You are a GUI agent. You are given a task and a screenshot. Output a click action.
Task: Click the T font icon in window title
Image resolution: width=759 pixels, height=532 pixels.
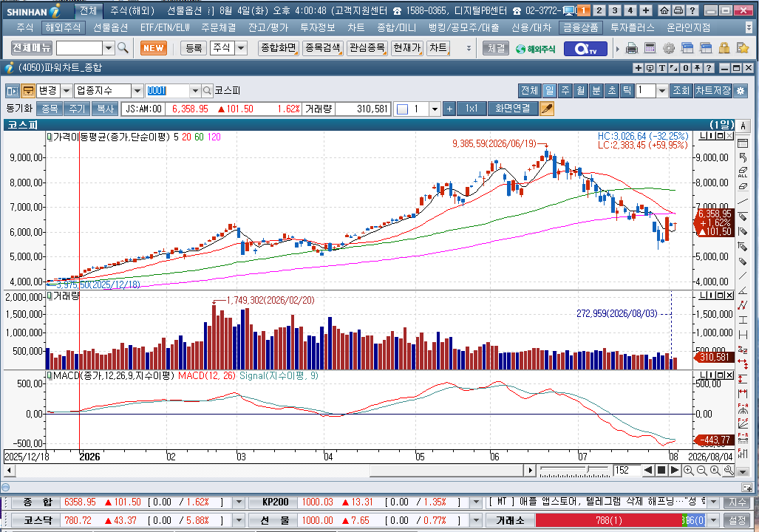pyautogui.click(x=661, y=68)
